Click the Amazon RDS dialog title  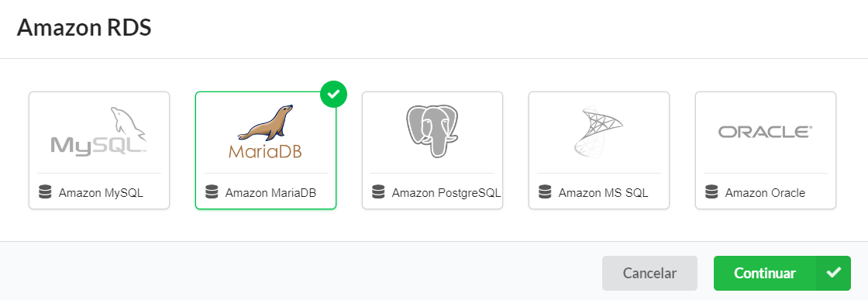pyautogui.click(x=84, y=28)
